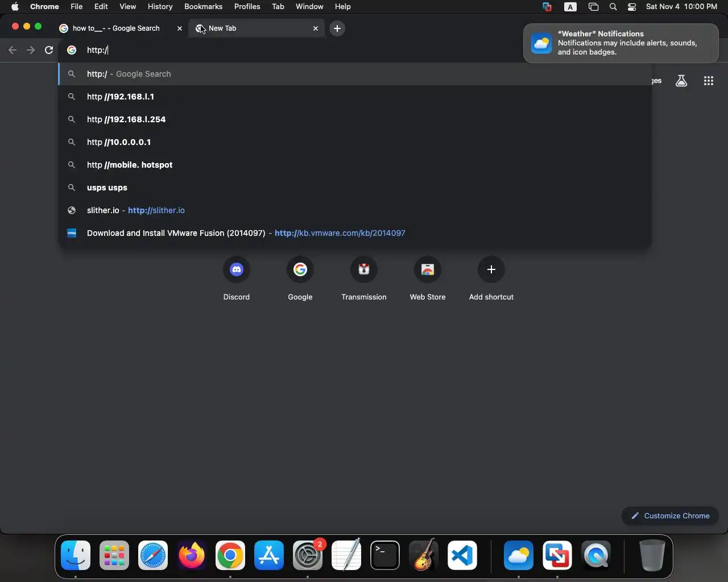Open the QuickTime Player Dock icon
This screenshot has width=728, height=582.
(x=596, y=555)
